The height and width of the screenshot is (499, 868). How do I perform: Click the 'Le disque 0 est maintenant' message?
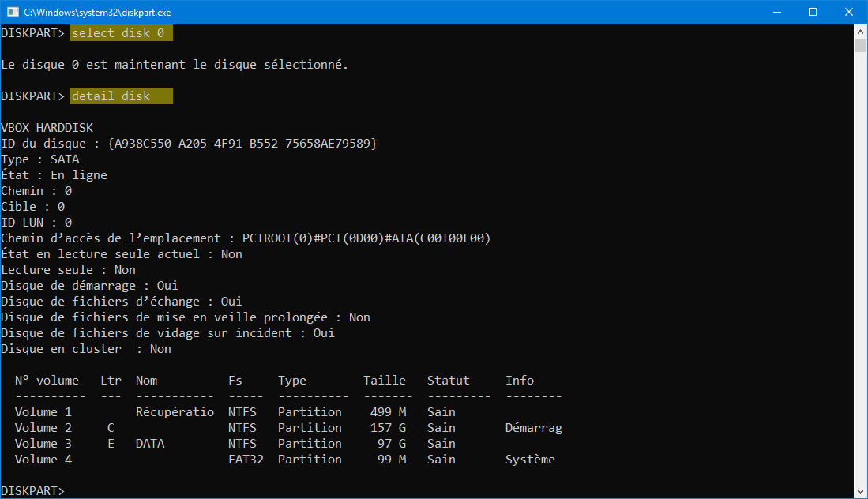175,65
